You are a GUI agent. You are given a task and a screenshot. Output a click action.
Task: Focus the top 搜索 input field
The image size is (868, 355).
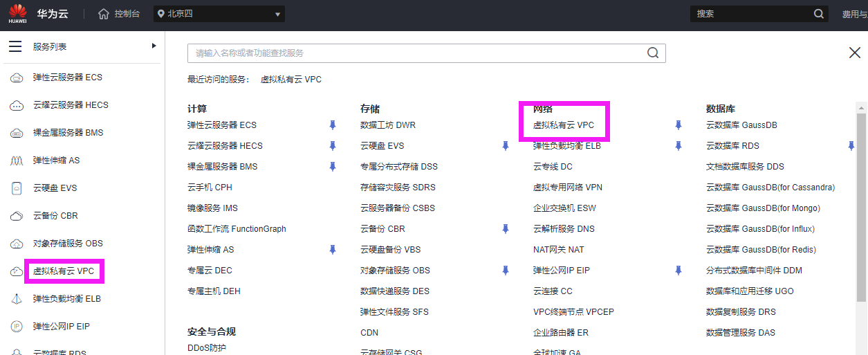tap(750, 14)
